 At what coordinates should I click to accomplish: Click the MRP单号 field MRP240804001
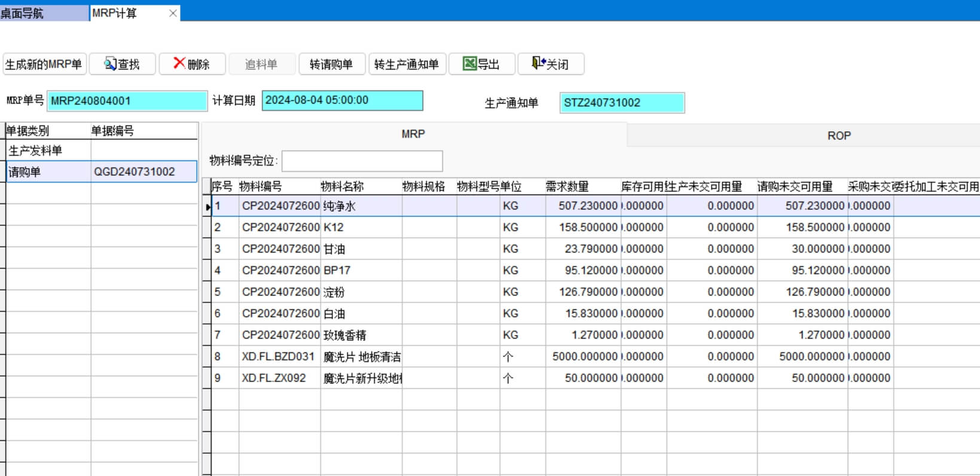[x=127, y=101]
